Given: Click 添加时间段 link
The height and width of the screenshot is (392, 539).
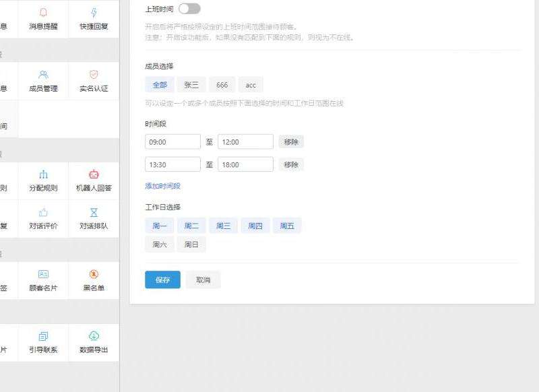Looking at the screenshot, I should pos(162,186).
